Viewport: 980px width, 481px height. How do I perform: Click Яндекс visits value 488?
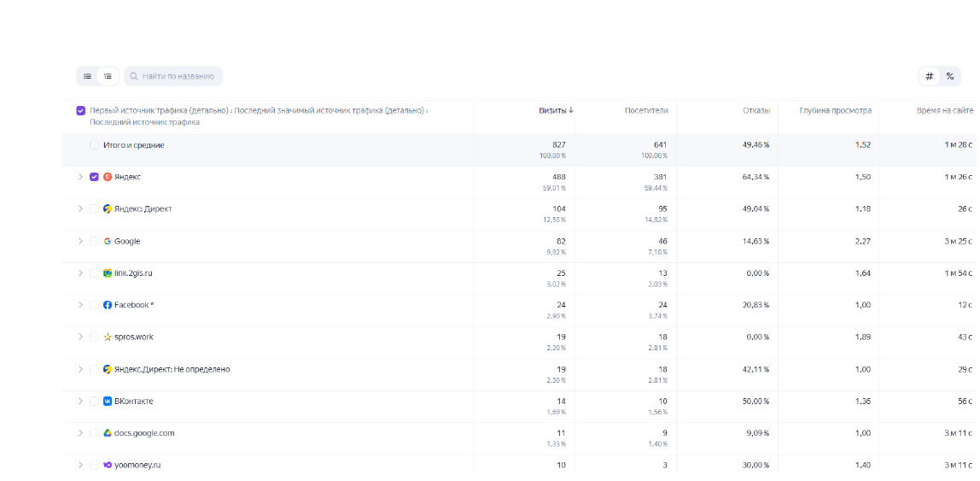[559, 177]
